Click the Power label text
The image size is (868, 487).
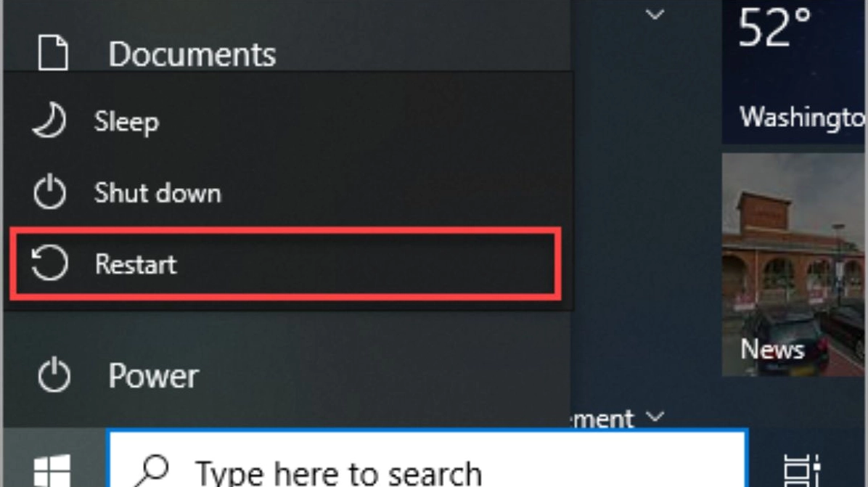[153, 376]
